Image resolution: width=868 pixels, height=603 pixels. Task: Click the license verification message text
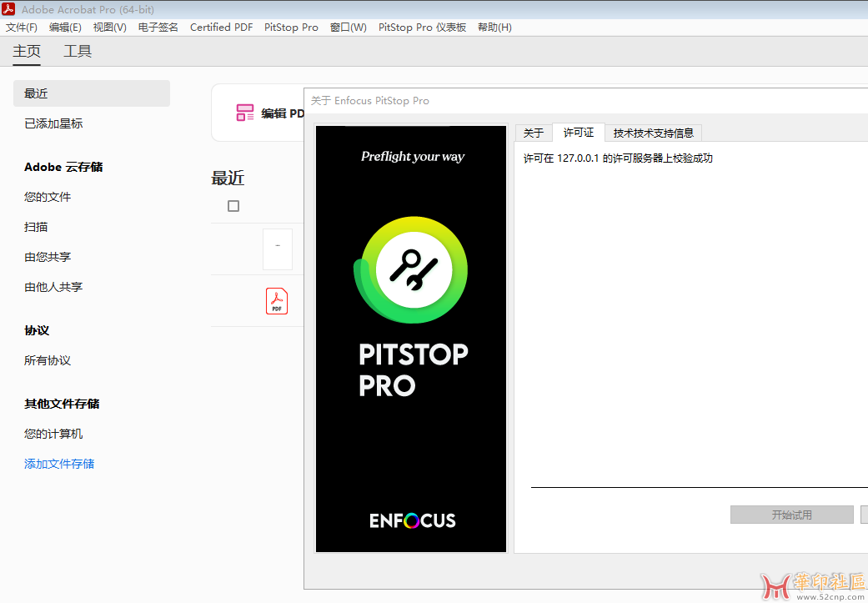(x=618, y=158)
